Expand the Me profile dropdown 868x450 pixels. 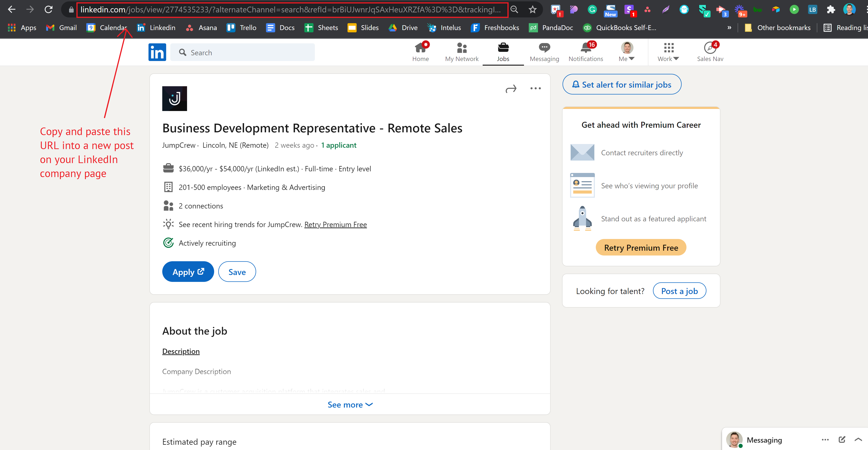[x=627, y=52]
